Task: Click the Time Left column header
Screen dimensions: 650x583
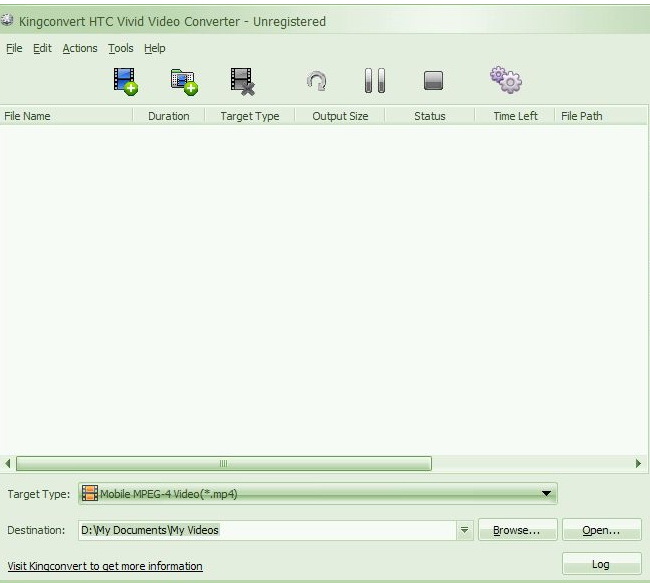Action: pyautogui.click(x=515, y=116)
